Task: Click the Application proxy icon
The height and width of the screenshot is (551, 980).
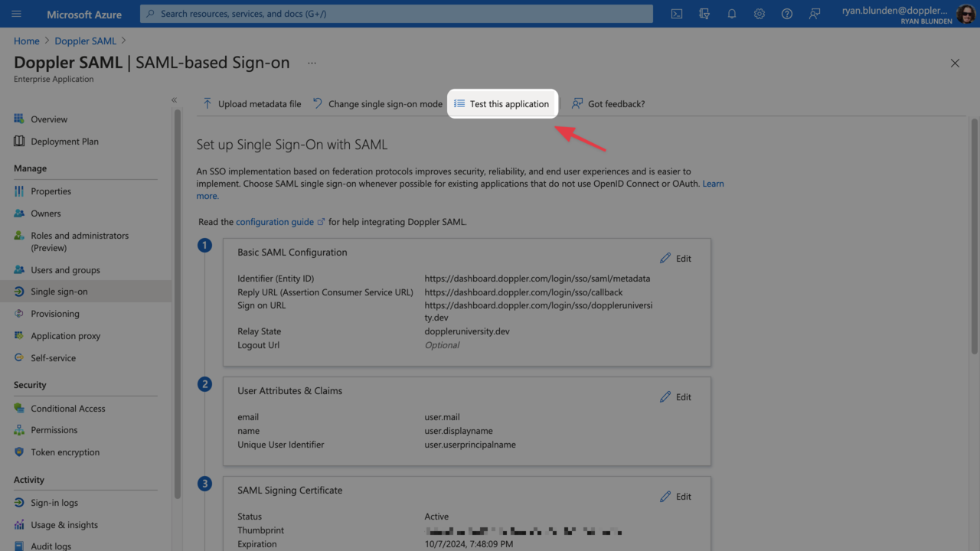Action: pyautogui.click(x=19, y=335)
